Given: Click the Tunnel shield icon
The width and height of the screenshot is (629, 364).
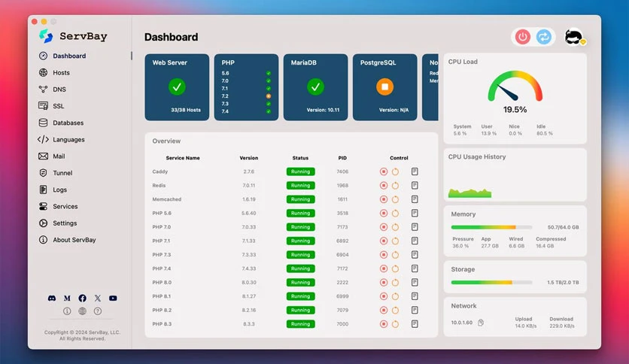Looking at the screenshot, I should coord(44,173).
